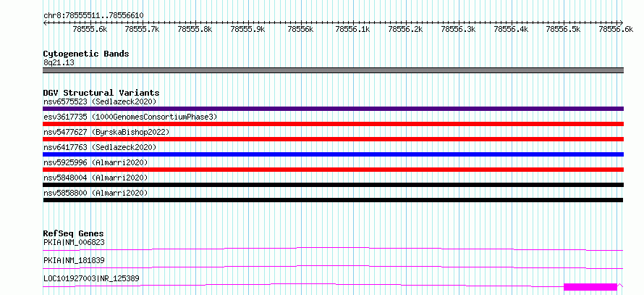Click the 8q21.13 band label
Image resolution: width=644 pixels, height=295 pixels.
[59, 63]
